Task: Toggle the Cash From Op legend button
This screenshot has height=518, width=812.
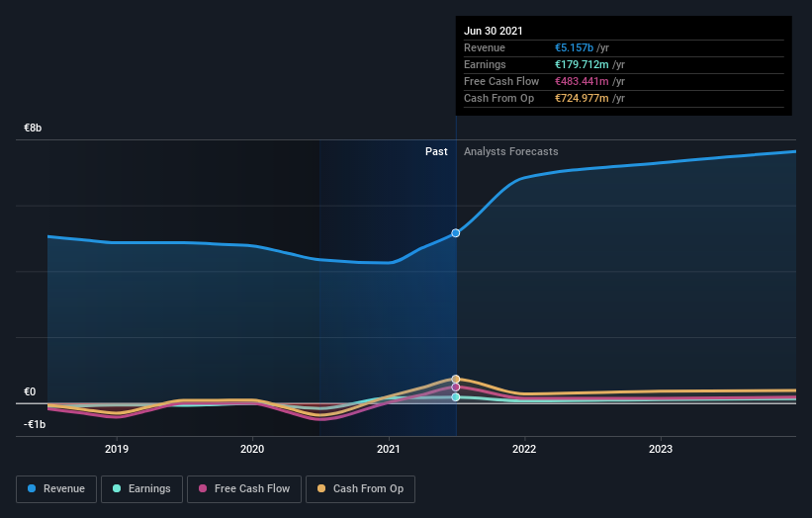Action: point(360,489)
